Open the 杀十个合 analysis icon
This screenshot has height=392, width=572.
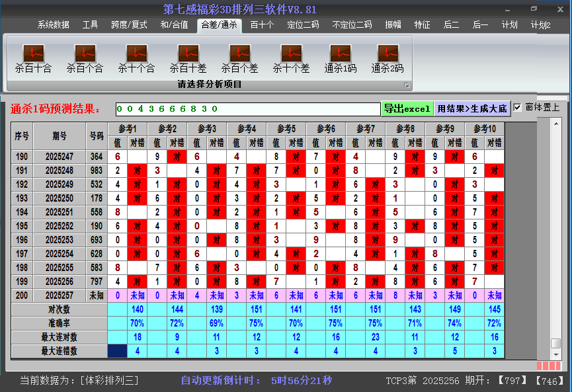pos(136,58)
